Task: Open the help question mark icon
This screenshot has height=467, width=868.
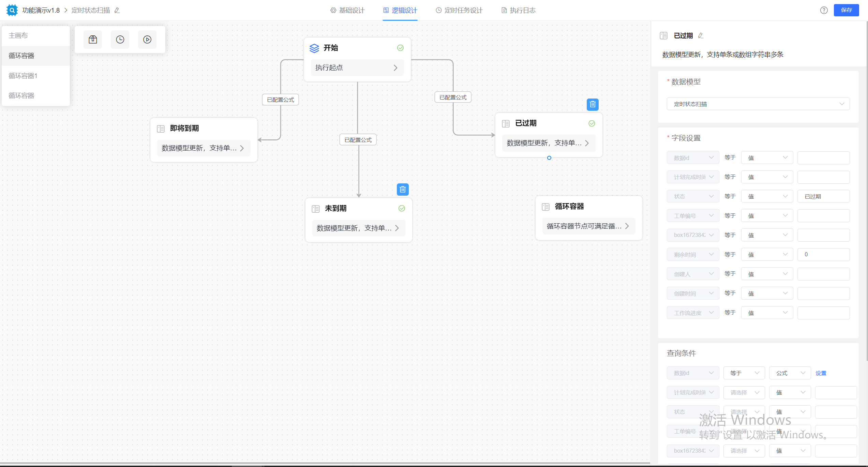Action: coord(824,10)
